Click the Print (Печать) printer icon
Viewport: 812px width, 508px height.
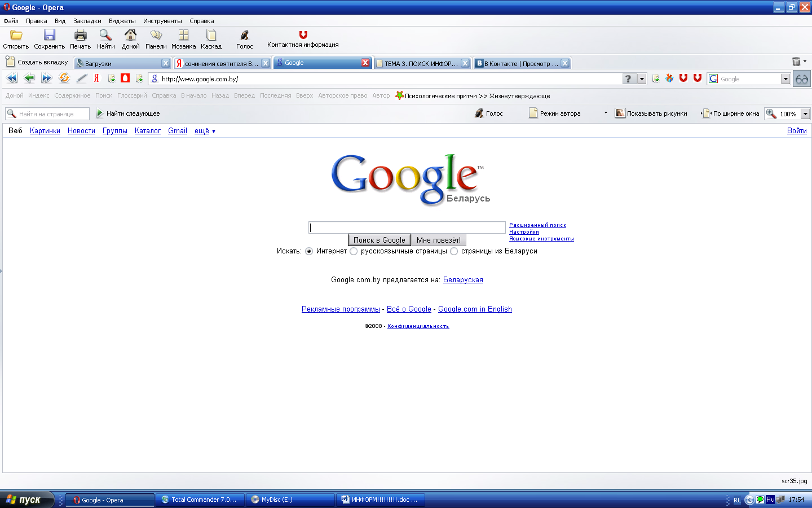80,35
